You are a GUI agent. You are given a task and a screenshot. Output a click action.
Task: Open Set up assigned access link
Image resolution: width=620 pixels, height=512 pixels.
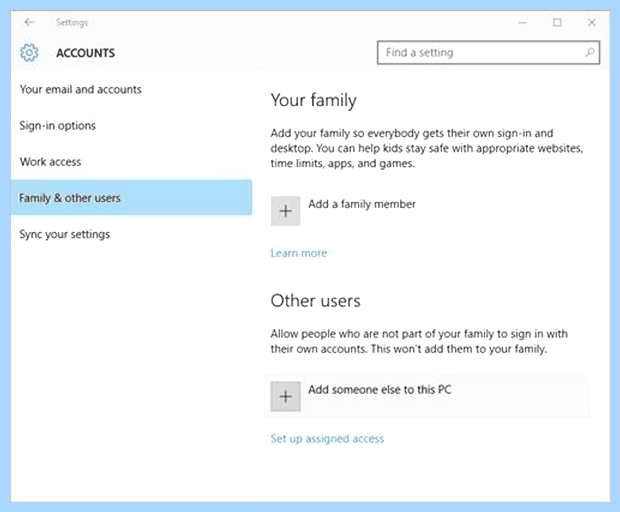(327, 438)
